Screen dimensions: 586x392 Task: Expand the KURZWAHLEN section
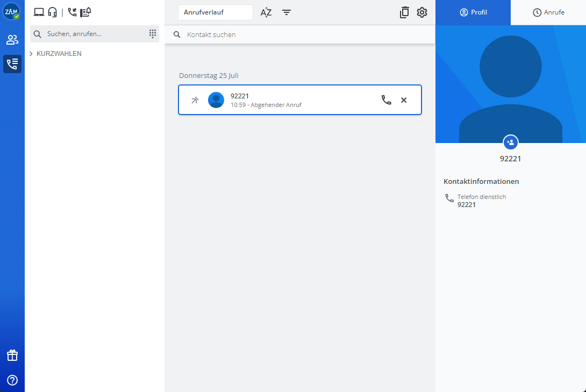[56, 54]
